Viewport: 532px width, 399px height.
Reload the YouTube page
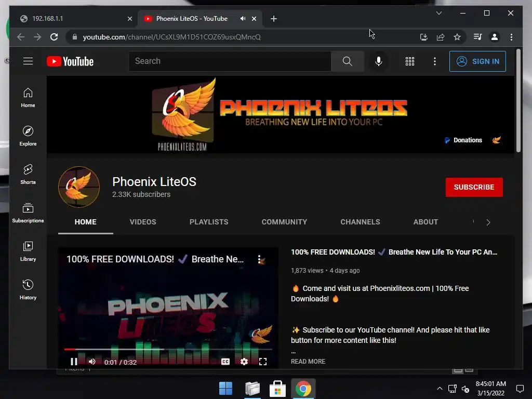coord(54,37)
